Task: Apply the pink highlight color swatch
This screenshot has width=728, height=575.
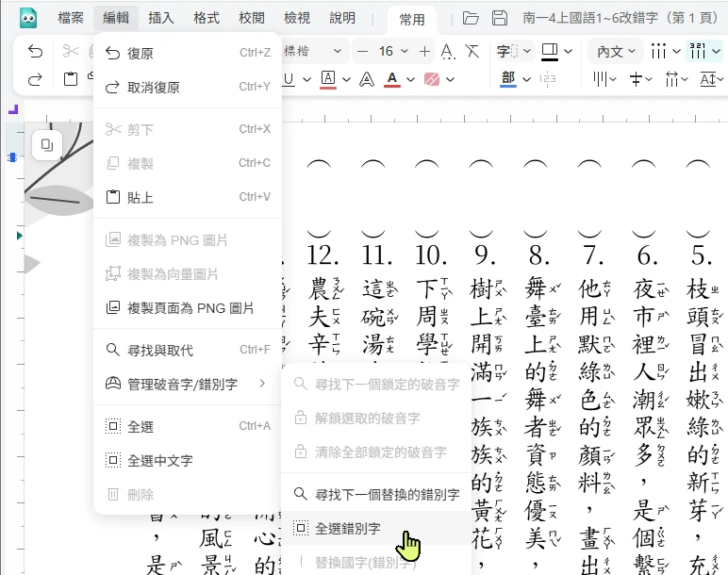Action: click(x=432, y=79)
